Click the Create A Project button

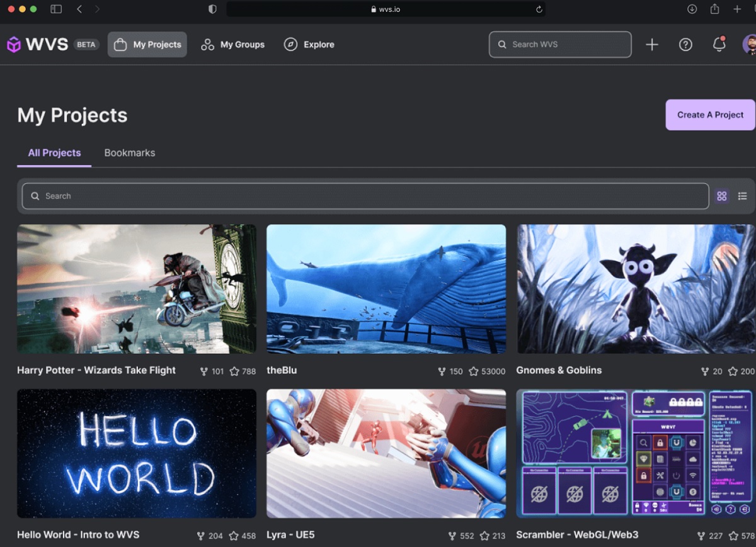[x=710, y=115]
